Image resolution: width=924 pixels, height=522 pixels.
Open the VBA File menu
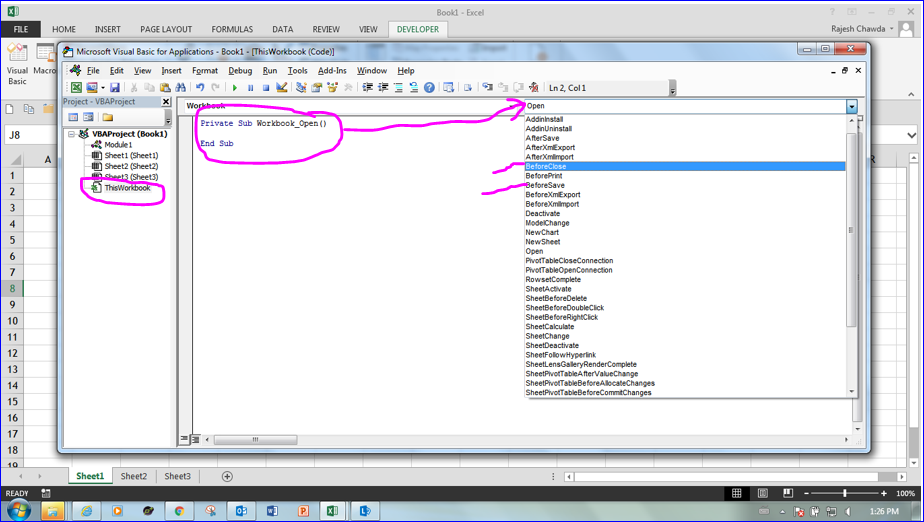click(x=93, y=71)
